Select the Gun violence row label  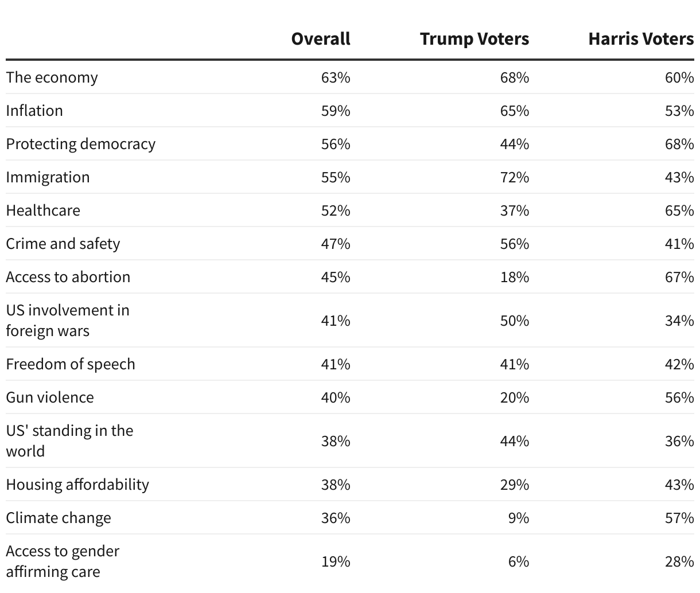coord(50,397)
